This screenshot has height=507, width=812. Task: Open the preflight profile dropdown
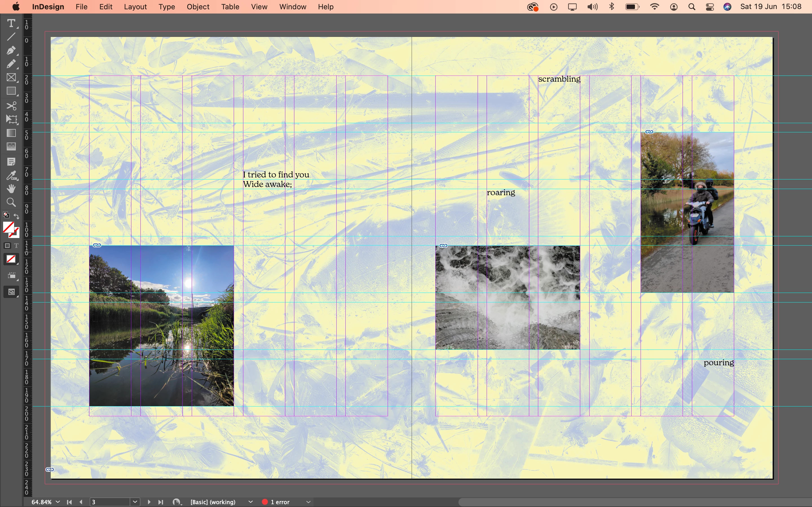click(251, 502)
